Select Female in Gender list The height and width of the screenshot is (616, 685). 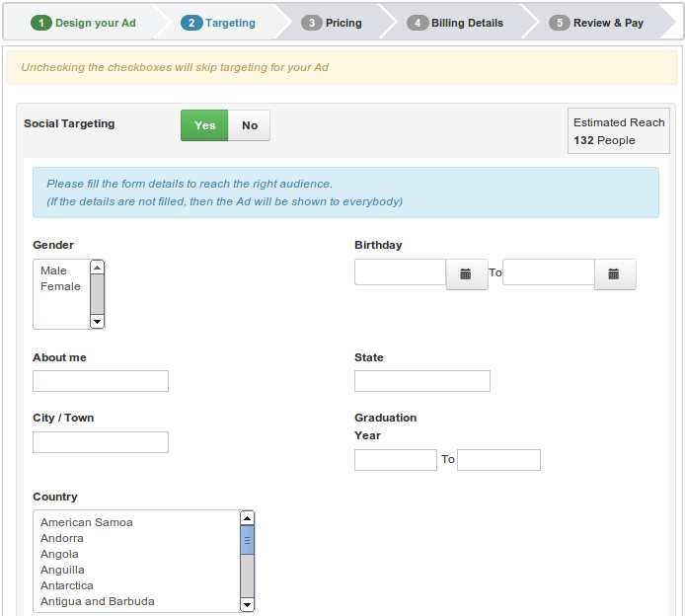click(60, 286)
